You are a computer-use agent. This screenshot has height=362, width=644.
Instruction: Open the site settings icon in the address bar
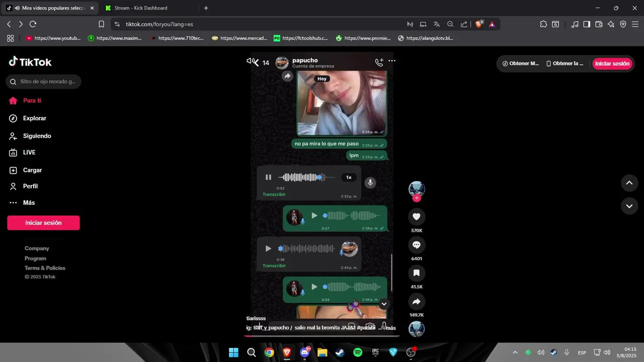click(117, 24)
